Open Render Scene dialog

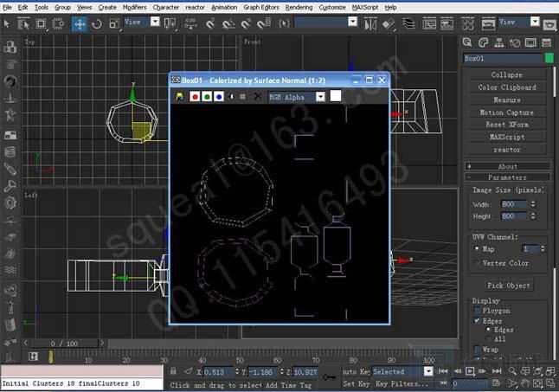(x=488, y=24)
